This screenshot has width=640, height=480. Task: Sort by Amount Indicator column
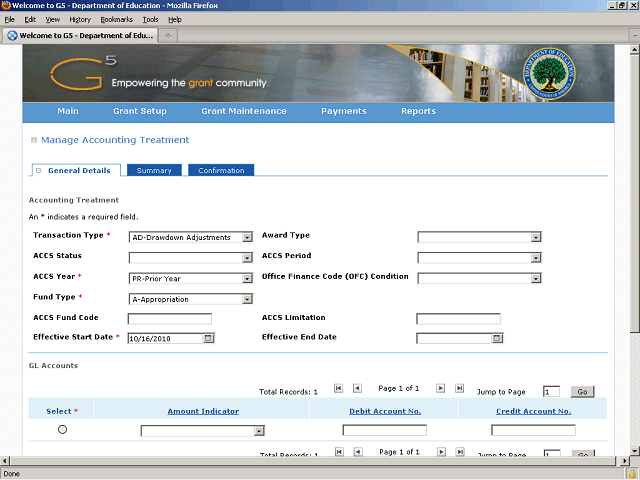[x=203, y=411]
